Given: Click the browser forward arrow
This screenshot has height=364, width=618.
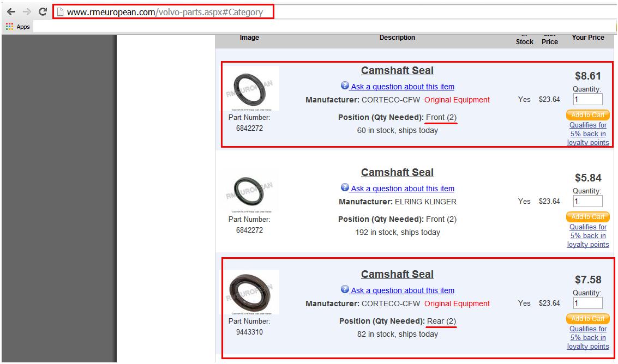Looking at the screenshot, I should pos(26,12).
